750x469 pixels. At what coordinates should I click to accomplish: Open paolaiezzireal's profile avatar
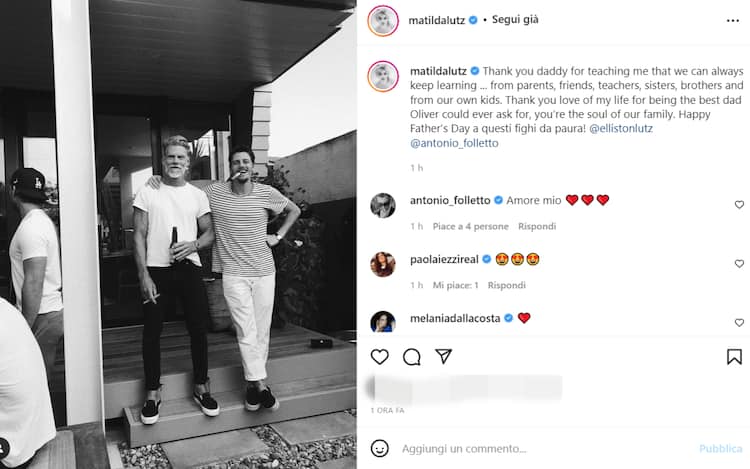(x=383, y=264)
